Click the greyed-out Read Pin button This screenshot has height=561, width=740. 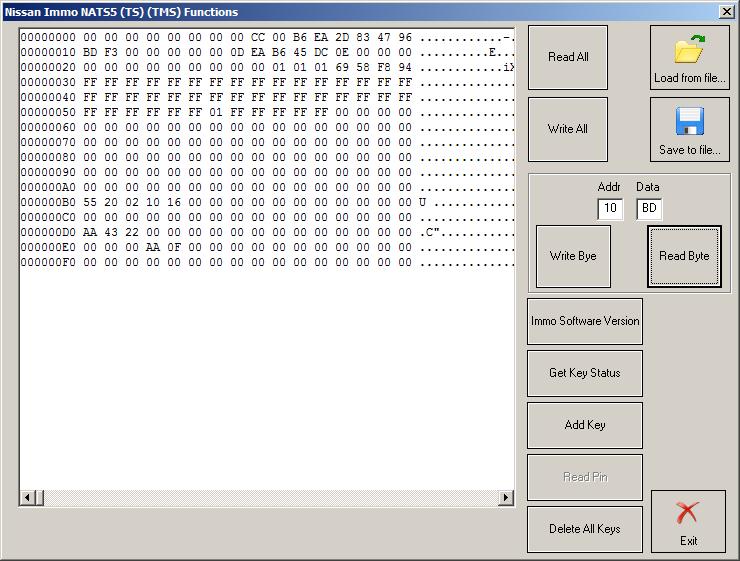[x=585, y=477]
